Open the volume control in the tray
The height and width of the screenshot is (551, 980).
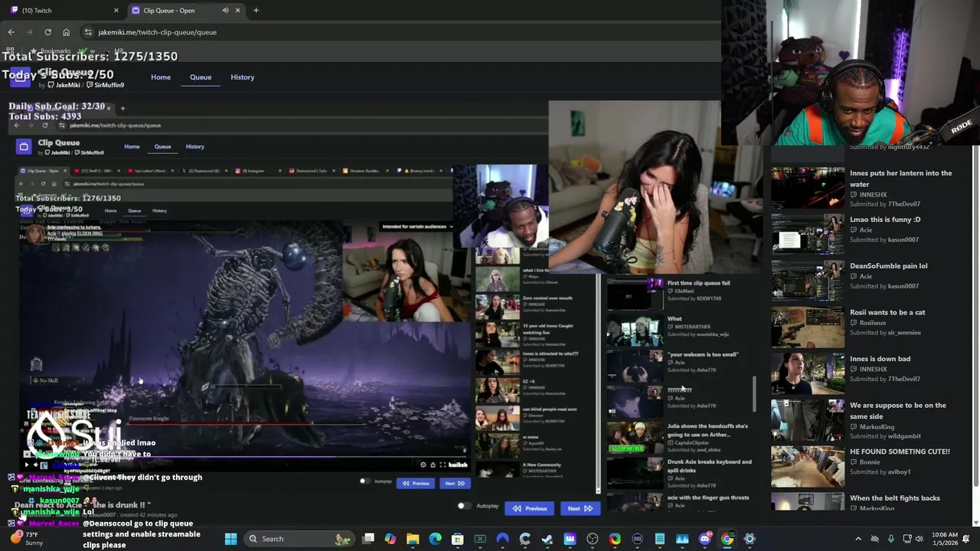920,539
